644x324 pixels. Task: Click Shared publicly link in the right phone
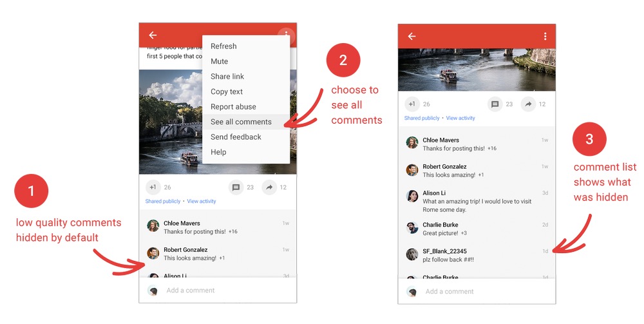tap(422, 119)
